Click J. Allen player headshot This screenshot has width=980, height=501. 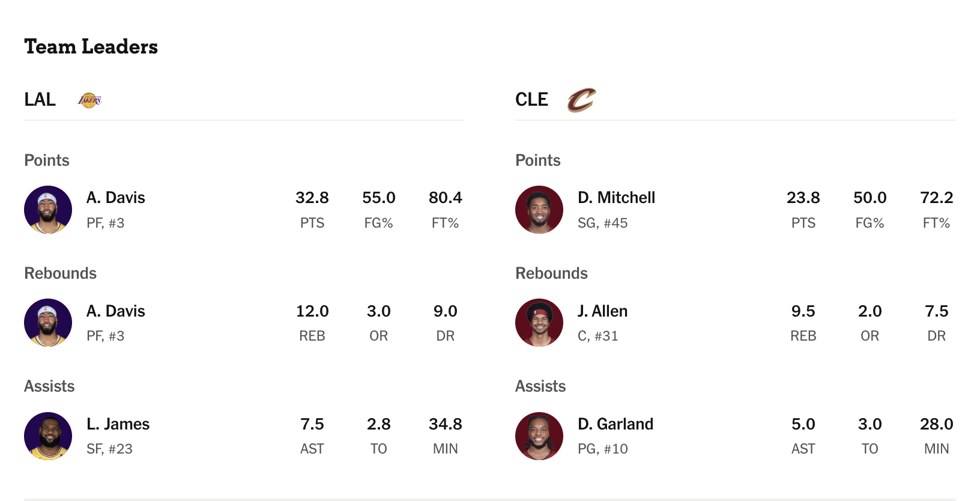(539, 323)
